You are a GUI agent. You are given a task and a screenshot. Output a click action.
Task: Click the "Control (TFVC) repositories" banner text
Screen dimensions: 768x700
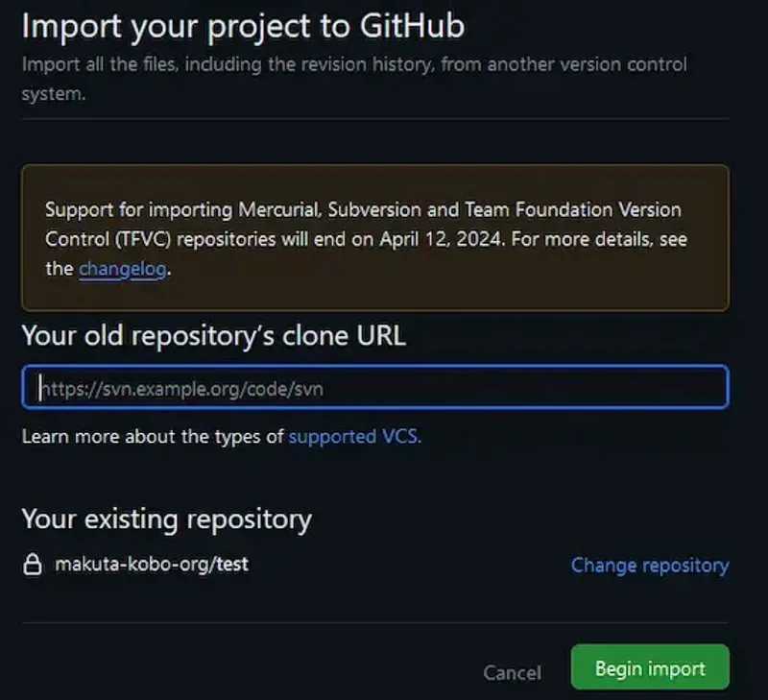pos(163,239)
